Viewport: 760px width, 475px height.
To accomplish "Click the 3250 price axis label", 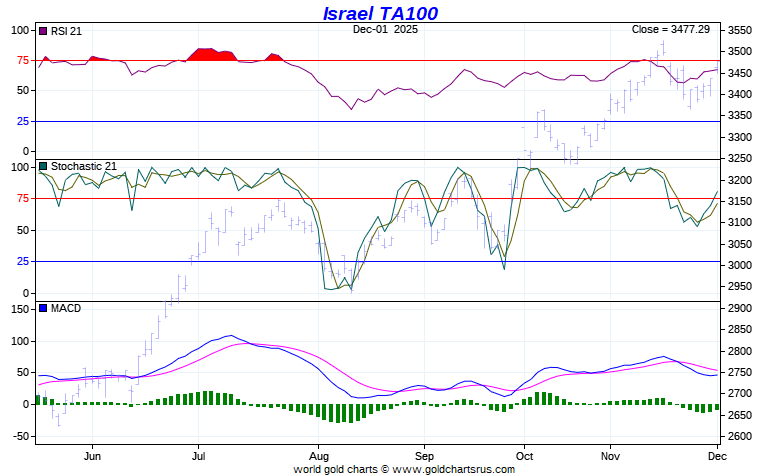I will pyautogui.click(x=740, y=158).
